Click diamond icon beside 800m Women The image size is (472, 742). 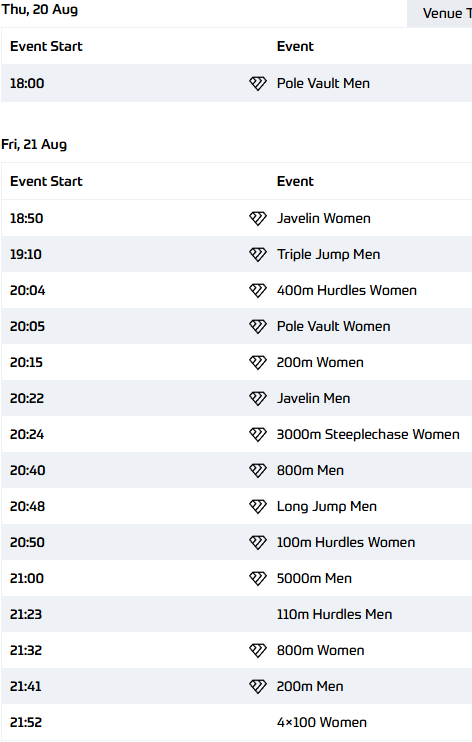[x=258, y=650]
